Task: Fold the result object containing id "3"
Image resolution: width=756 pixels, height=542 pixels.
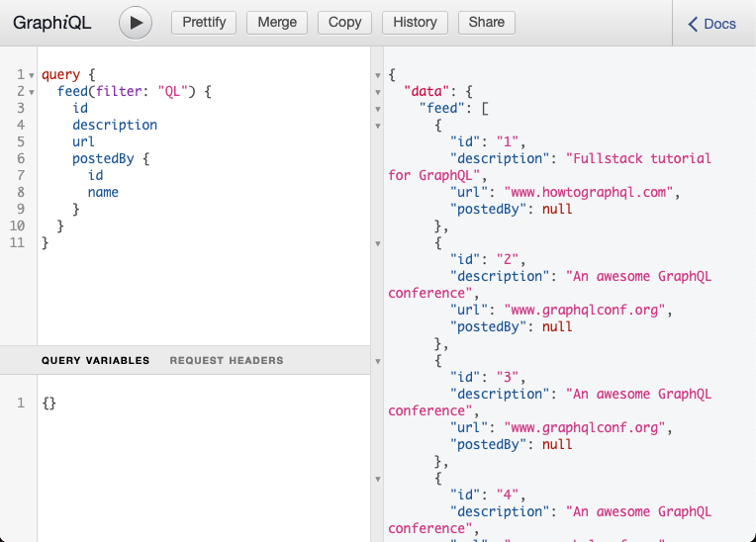Action: pyautogui.click(x=378, y=361)
